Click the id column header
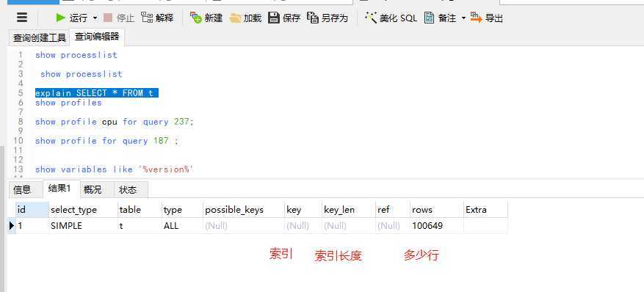644x292 pixels. (32, 210)
